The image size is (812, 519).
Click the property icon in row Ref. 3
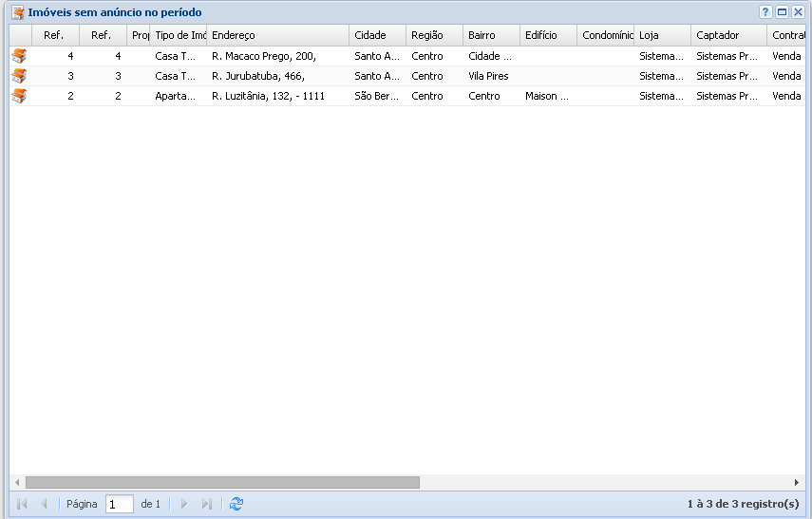[x=19, y=76]
